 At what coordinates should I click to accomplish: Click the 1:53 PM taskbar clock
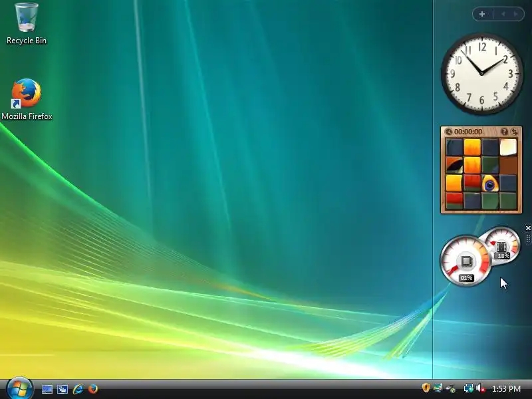click(506, 388)
